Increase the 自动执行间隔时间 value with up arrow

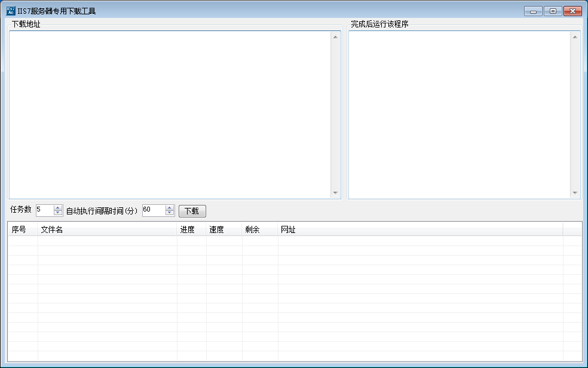point(170,208)
